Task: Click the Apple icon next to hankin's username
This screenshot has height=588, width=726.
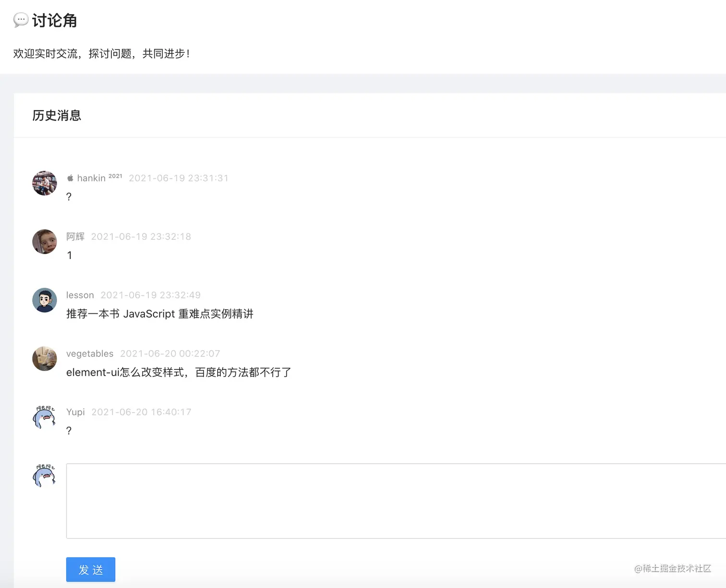Action: click(70, 178)
